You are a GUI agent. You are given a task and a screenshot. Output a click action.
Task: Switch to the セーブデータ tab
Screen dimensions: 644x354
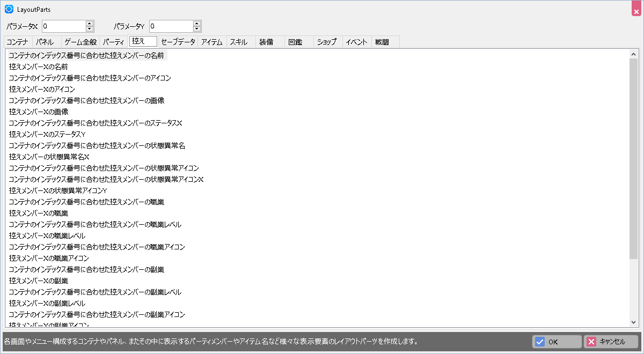[x=178, y=42]
